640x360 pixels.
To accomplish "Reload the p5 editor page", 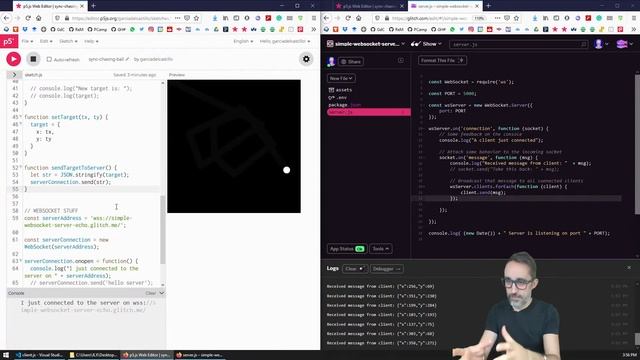I will 28,18.
